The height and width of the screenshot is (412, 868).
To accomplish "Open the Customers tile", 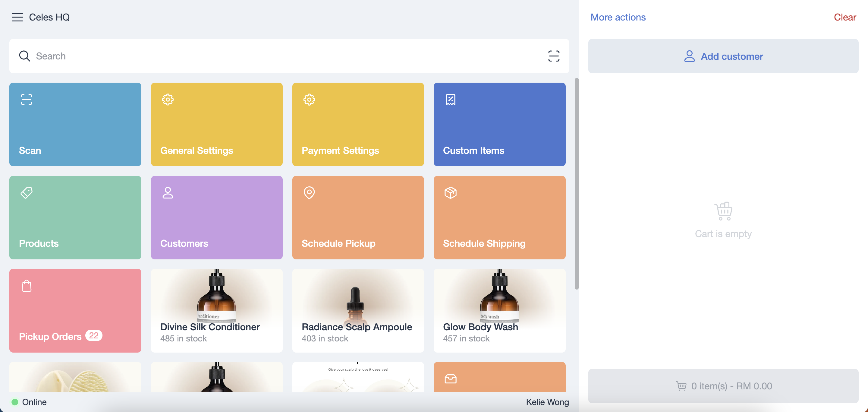I will tap(217, 217).
